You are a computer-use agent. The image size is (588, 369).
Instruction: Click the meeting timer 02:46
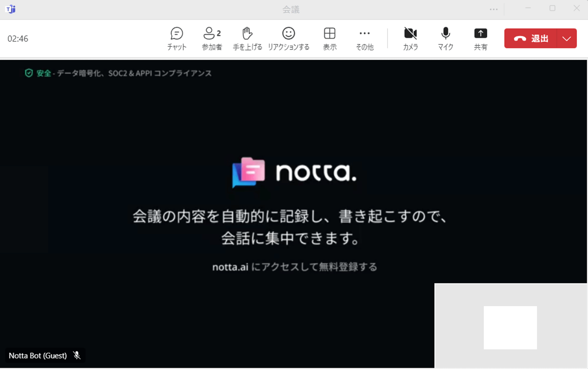pyautogui.click(x=18, y=39)
